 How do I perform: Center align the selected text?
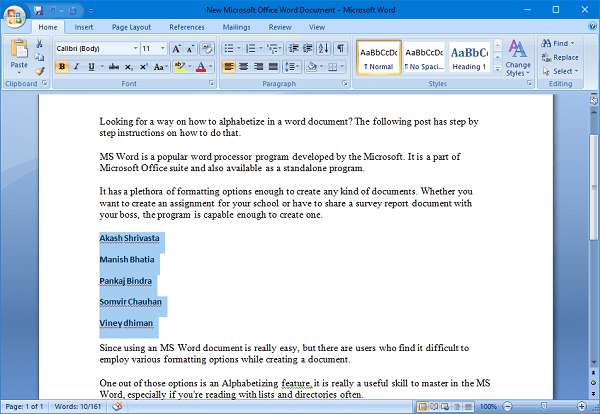pyautogui.click(x=244, y=67)
